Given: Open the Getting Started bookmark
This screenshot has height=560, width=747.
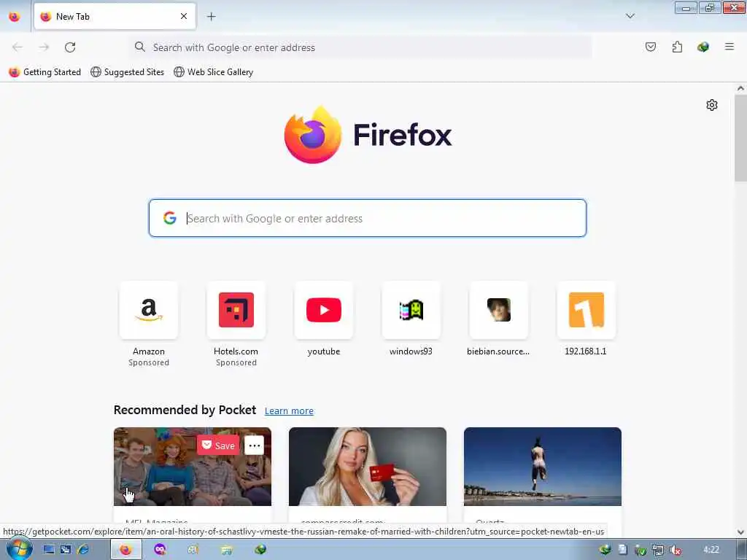Looking at the screenshot, I should click(44, 72).
